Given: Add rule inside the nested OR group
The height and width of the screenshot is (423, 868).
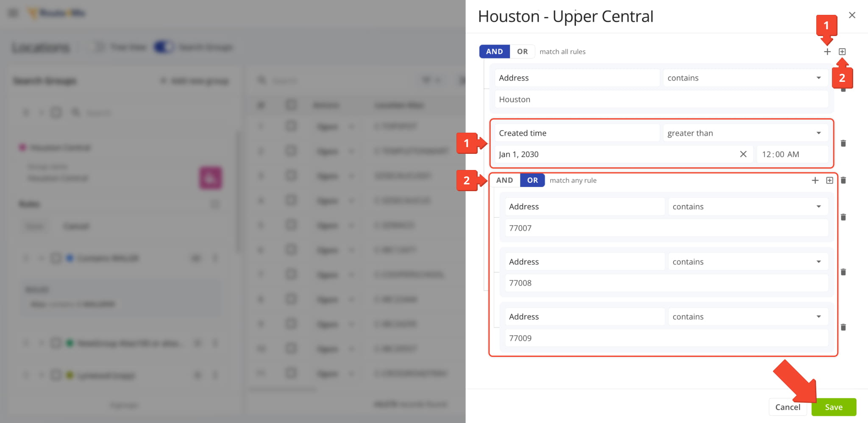Looking at the screenshot, I should pos(815,180).
